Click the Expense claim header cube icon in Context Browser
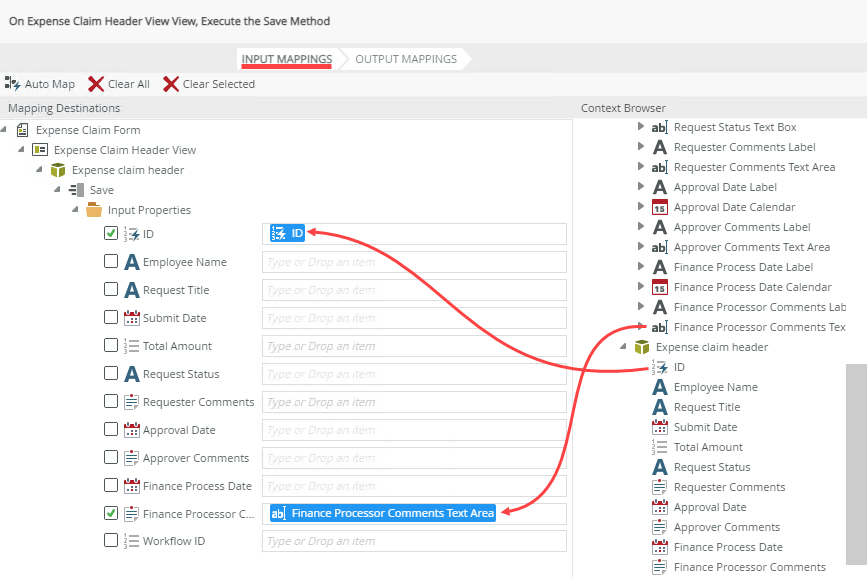The height and width of the screenshot is (577, 867). (642, 347)
